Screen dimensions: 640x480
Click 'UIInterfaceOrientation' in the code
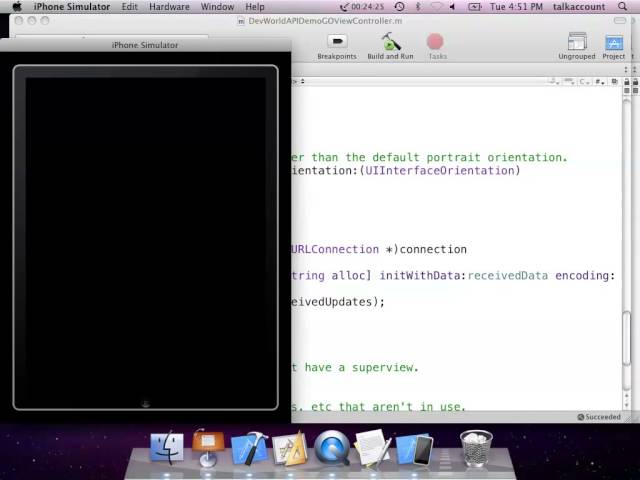coord(440,170)
